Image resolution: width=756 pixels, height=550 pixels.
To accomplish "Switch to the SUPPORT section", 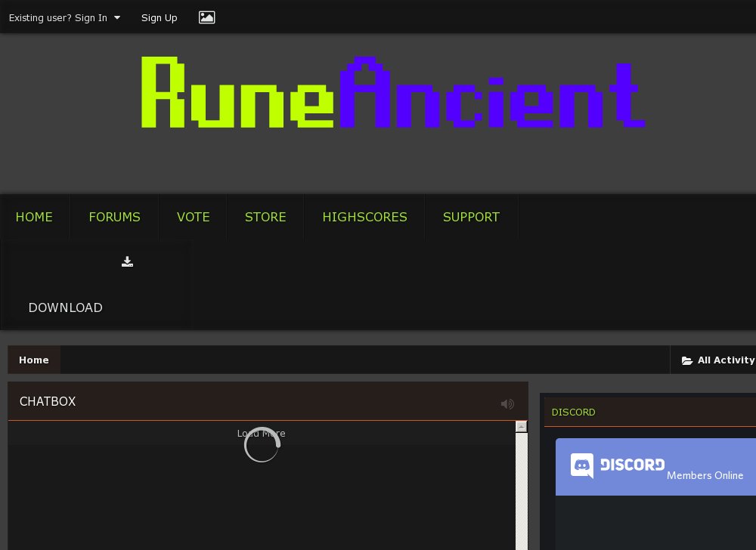I will click(471, 217).
